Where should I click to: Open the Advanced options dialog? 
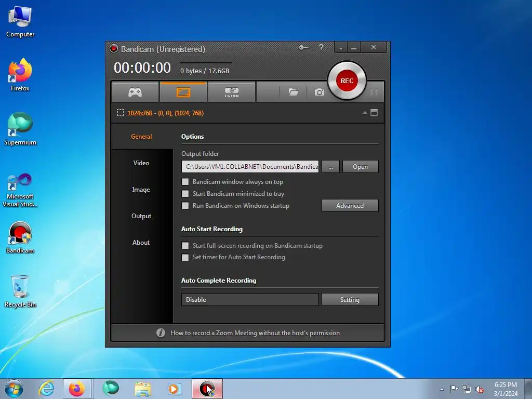[x=350, y=206]
